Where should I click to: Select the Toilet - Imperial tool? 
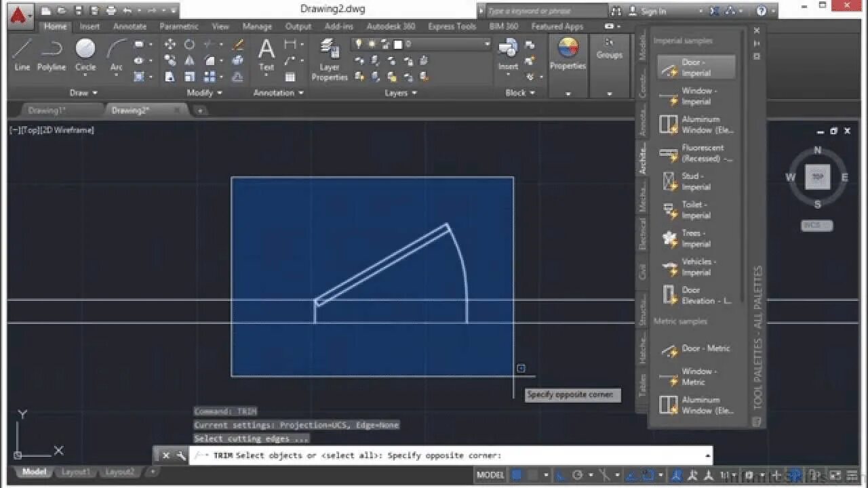click(696, 210)
